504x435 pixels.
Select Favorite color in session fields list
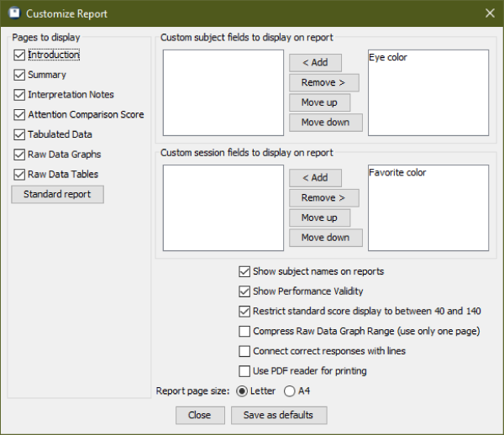[x=397, y=173]
